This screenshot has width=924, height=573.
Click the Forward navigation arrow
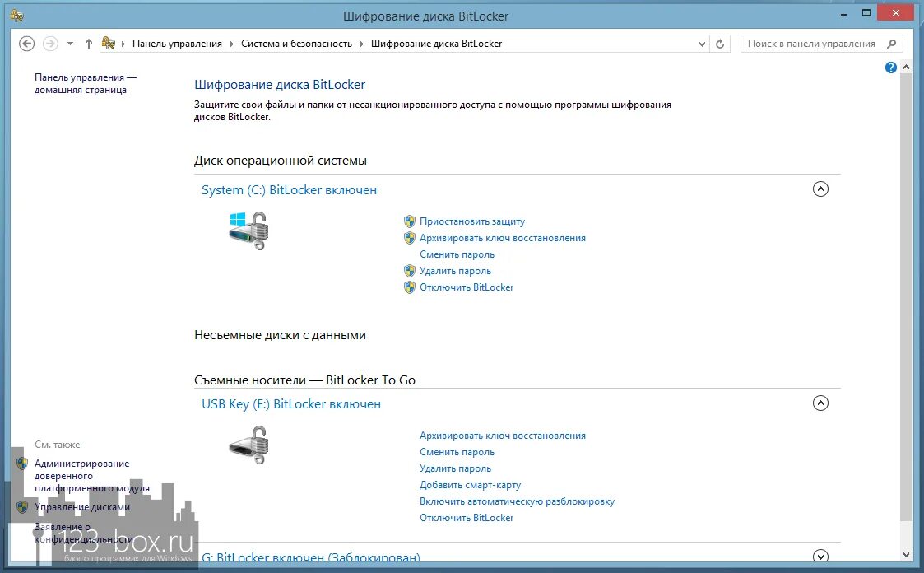(x=51, y=44)
